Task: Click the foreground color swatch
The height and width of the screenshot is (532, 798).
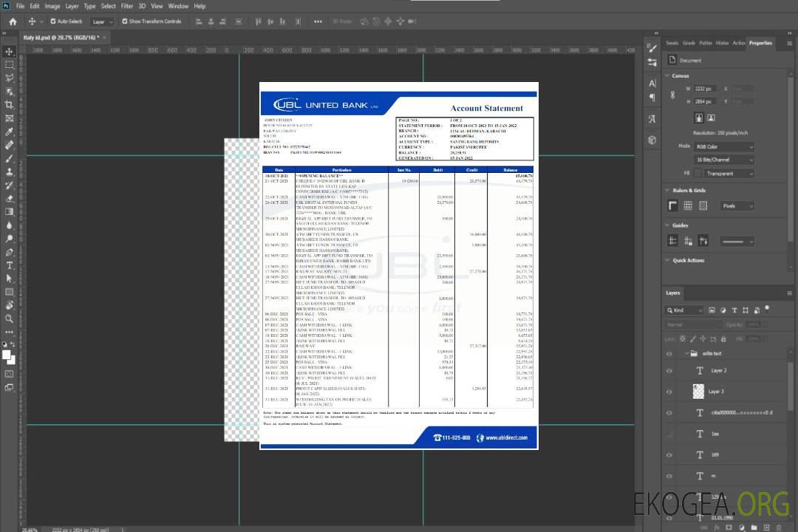Action: [x=6, y=355]
